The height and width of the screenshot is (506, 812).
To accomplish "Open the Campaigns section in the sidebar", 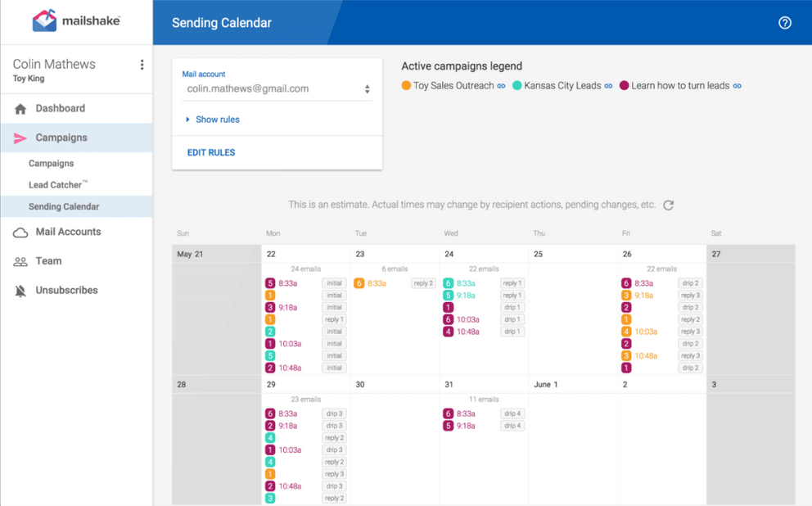I will [77, 138].
